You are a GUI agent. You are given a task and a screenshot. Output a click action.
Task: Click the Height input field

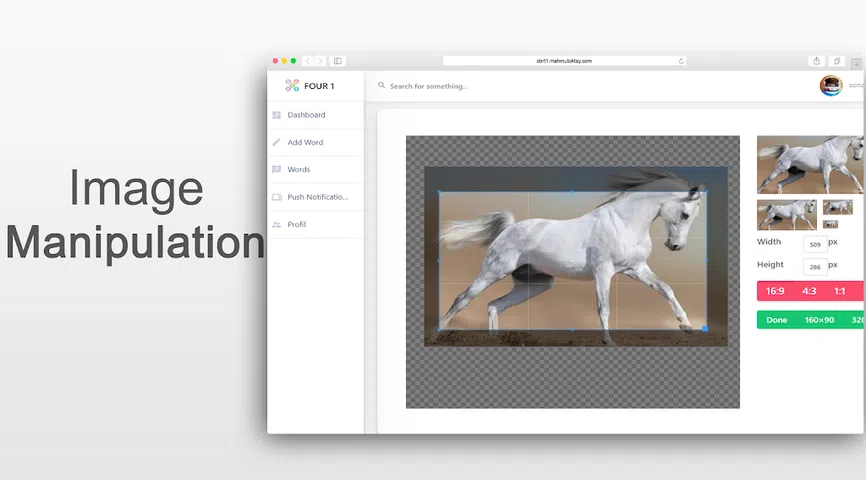coord(814,266)
